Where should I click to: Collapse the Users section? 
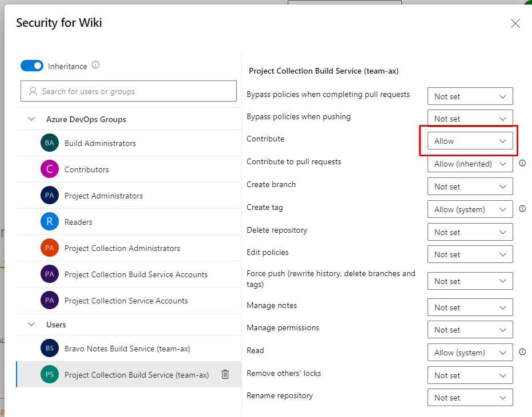[x=31, y=325]
